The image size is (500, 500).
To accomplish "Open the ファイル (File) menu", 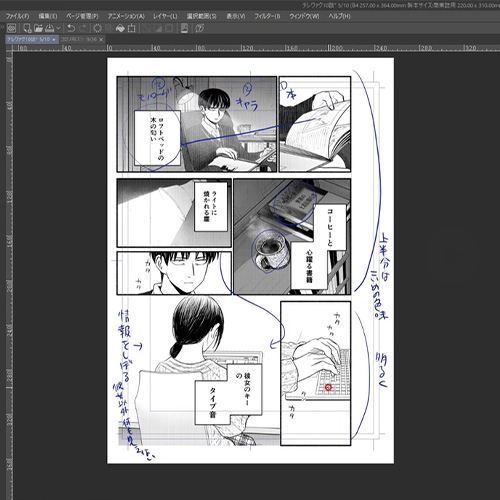I will tap(17, 16).
